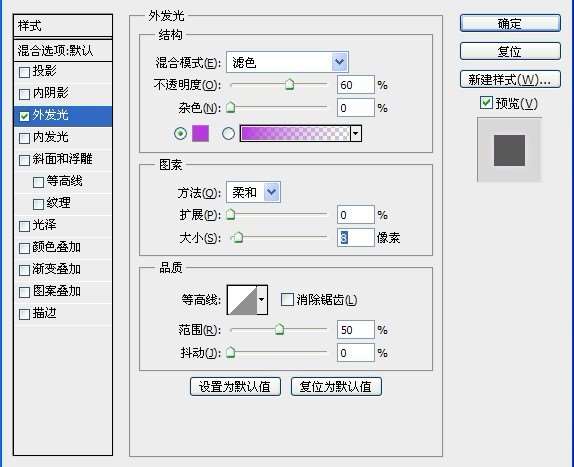Expand the gradient picker dropdown arrow
574x467 pixels.
pyautogui.click(x=356, y=133)
